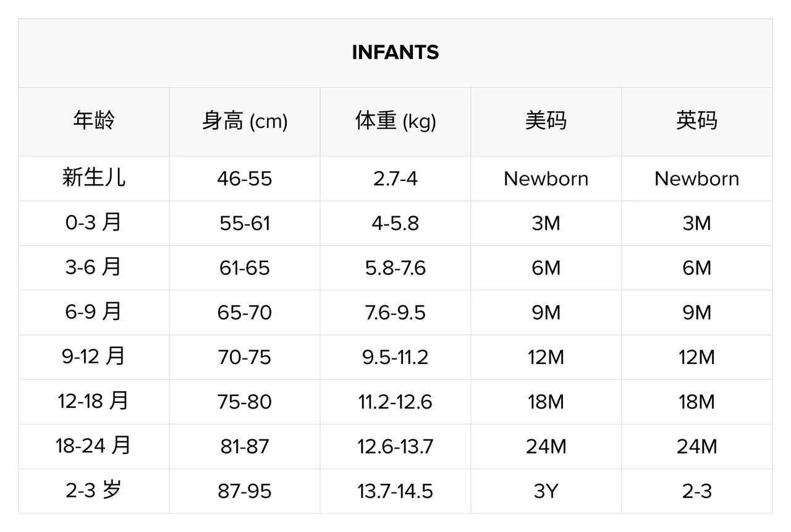Click the INFANTS table title
The width and height of the screenshot is (791, 532).
395,53
